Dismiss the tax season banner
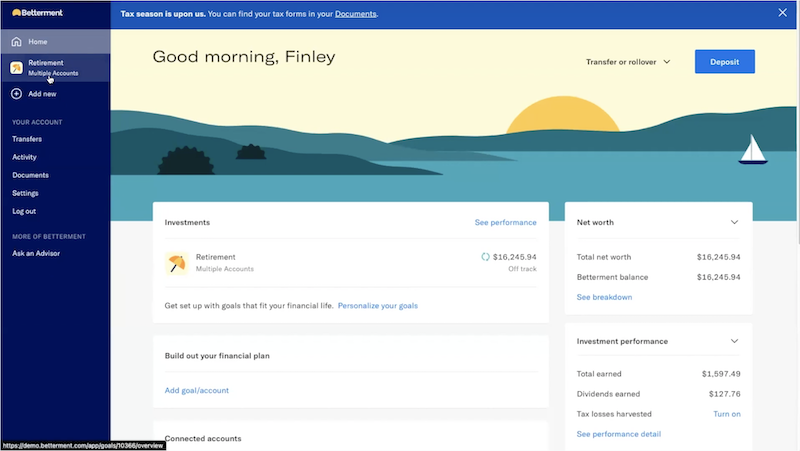 782,13
